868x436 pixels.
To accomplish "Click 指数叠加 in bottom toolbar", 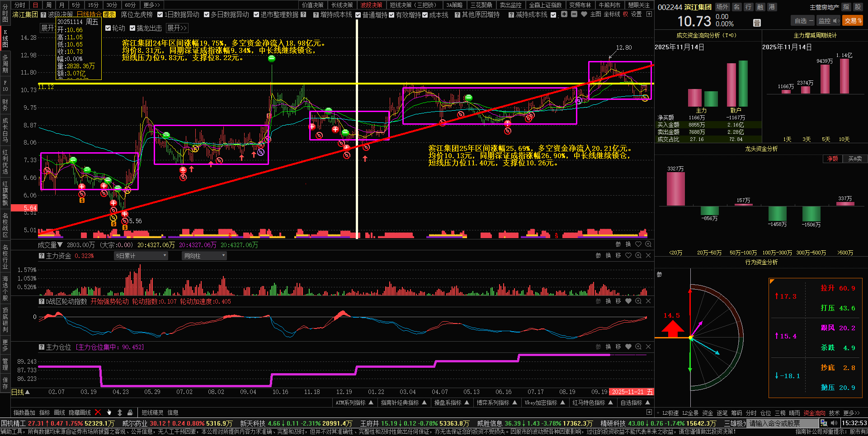I will point(24,413).
